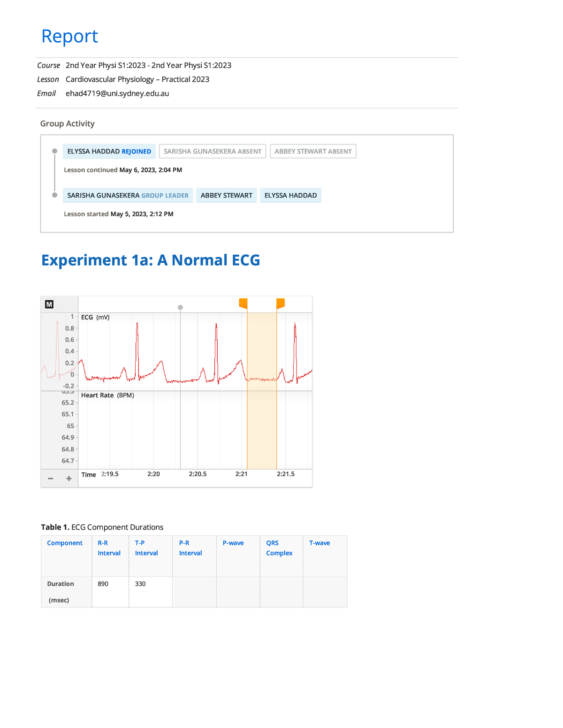Click the empty T-wave duration cell
The height and width of the screenshot is (728, 563).
(x=325, y=592)
